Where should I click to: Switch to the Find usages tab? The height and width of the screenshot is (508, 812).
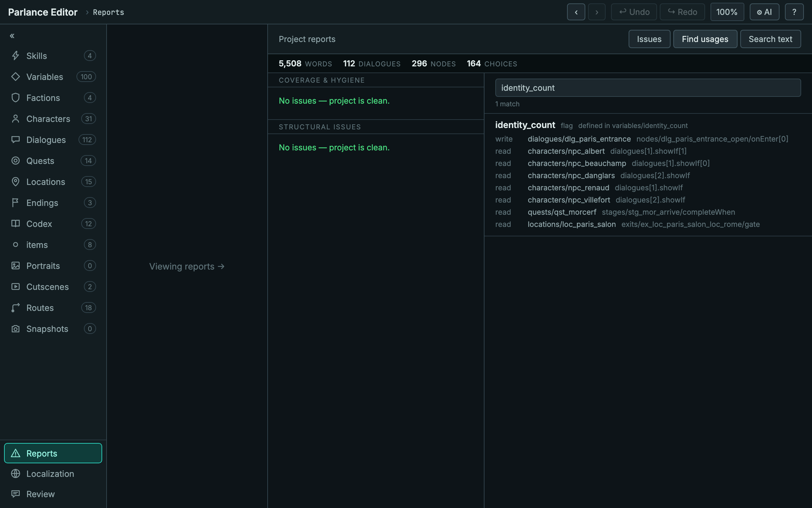click(x=705, y=39)
